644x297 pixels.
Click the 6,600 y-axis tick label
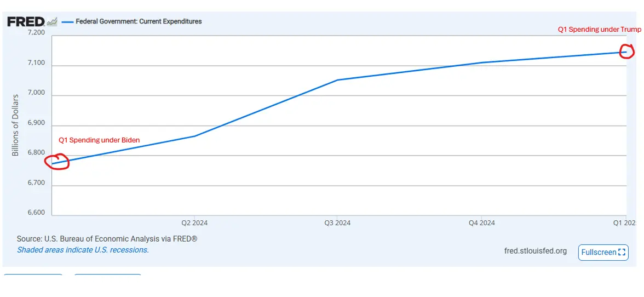(x=36, y=213)
